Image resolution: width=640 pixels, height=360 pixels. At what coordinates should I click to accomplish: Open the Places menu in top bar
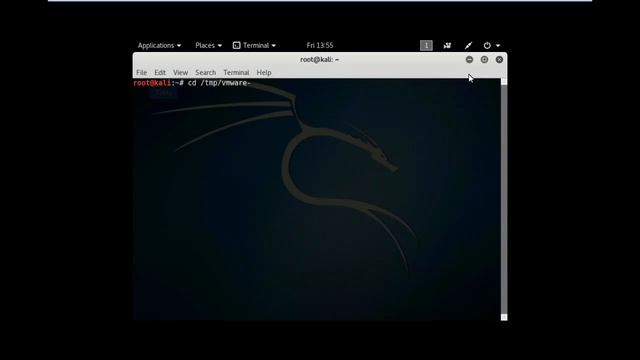(x=208, y=45)
